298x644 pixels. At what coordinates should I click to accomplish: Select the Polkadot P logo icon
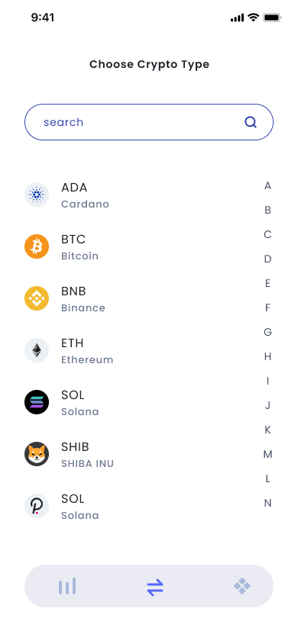click(x=37, y=506)
